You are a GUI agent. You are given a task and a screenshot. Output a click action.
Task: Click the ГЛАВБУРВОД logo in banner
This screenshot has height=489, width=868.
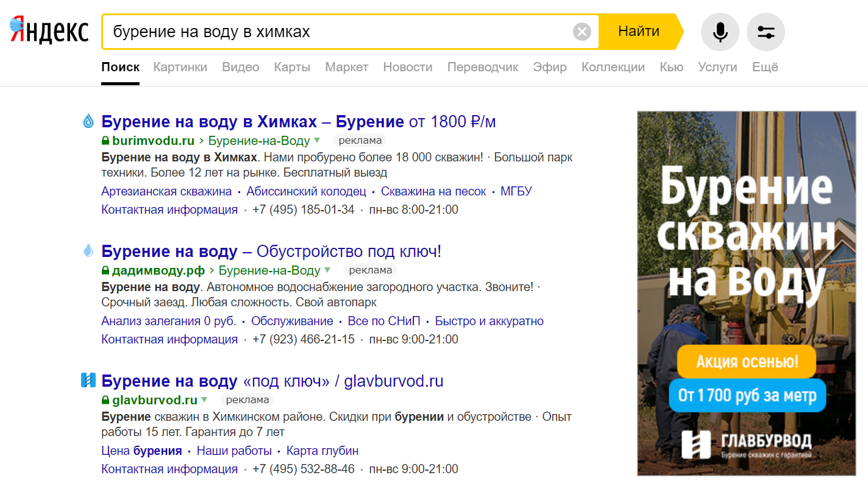[747, 445]
